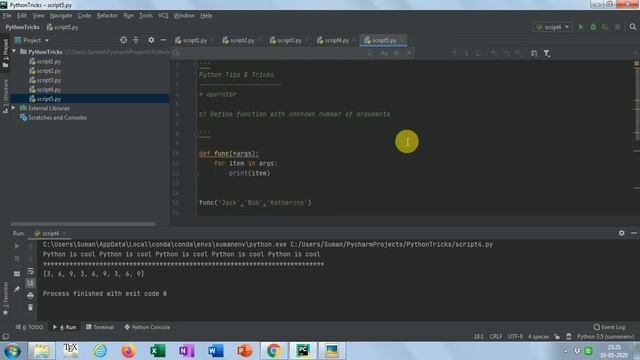Open Search Everywhere magnifier icon

(633, 27)
